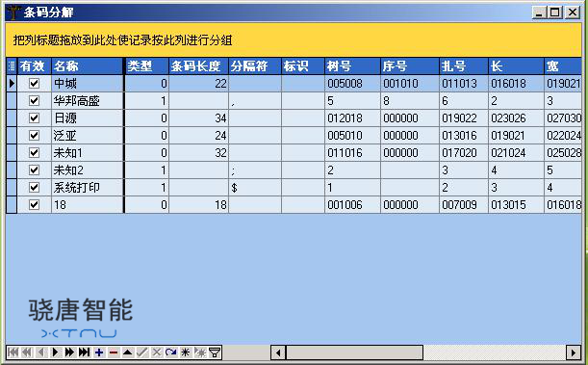
Task: Select 扎号 cell 007009
Action: pyautogui.click(x=464, y=204)
